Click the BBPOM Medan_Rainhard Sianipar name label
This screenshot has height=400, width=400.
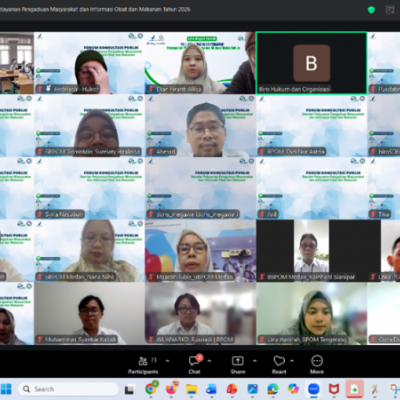coord(311,277)
